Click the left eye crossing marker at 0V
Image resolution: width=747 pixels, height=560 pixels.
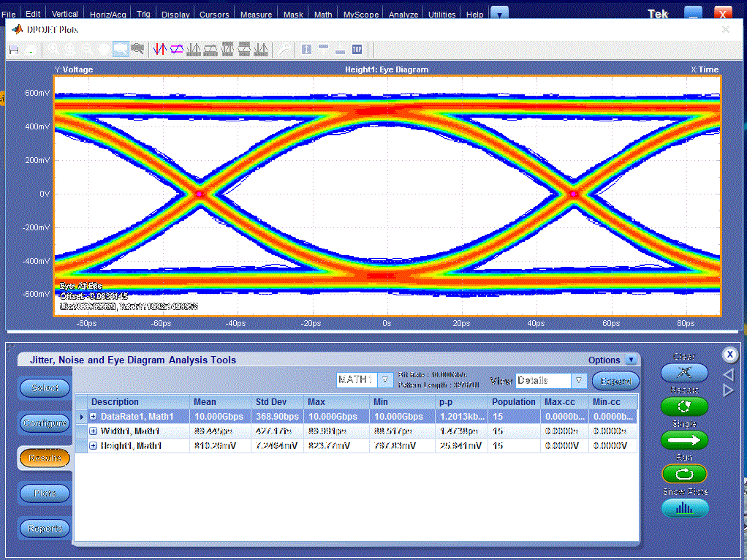pos(200,194)
